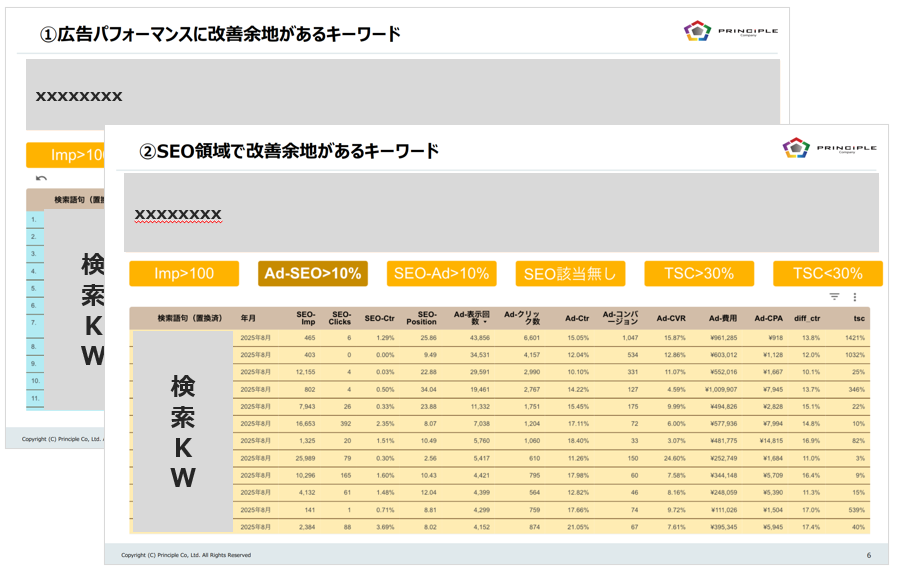The image size is (898, 572).
Task: Click the diff_ctr column header
Action: point(807,318)
